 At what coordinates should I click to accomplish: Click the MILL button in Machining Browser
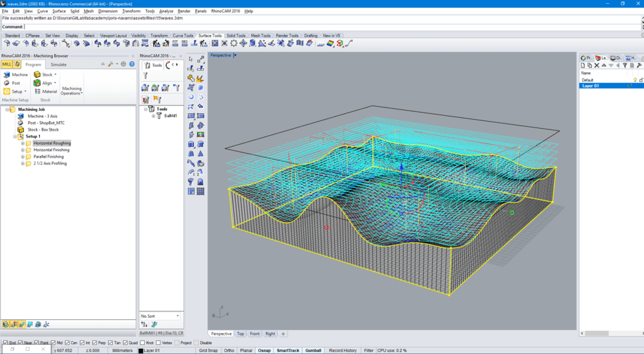[x=6, y=64]
